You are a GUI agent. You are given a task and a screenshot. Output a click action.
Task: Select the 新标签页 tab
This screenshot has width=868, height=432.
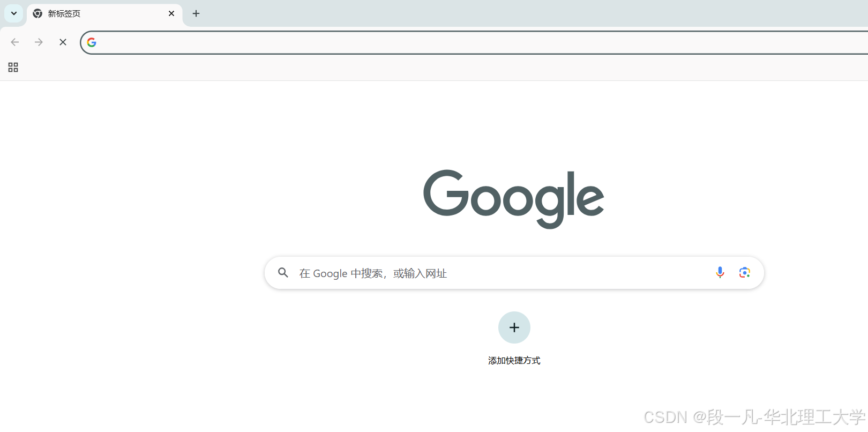(104, 14)
